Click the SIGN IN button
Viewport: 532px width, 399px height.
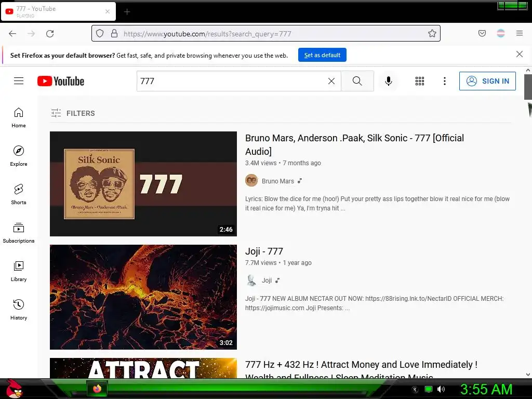[x=487, y=81]
